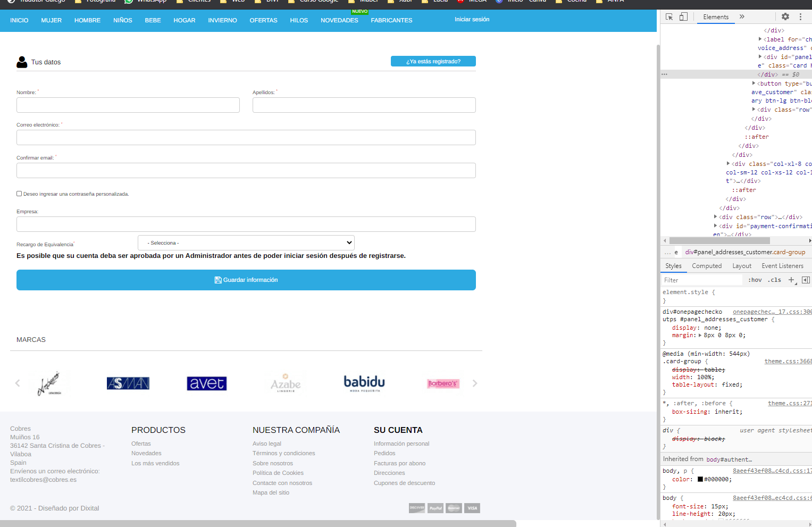The width and height of the screenshot is (812, 527).
Task: Open 'Contacte con nosotros' footer link
Action: click(282, 483)
